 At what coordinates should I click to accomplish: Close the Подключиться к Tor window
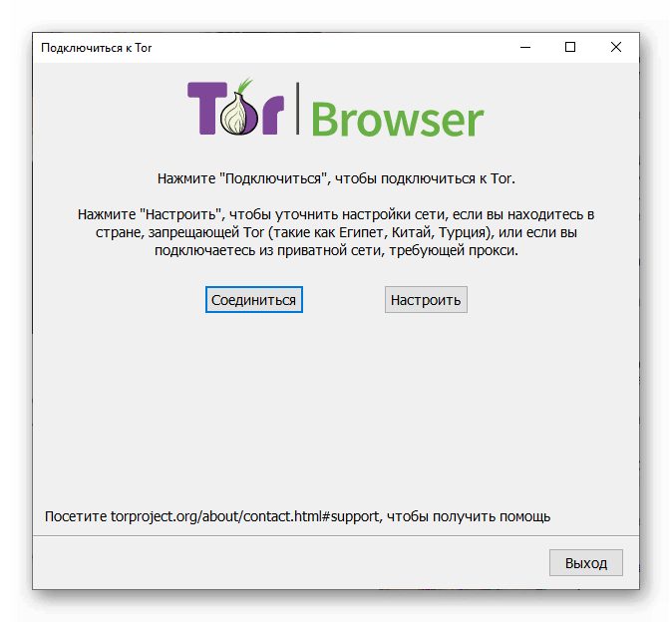(x=616, y=47)
